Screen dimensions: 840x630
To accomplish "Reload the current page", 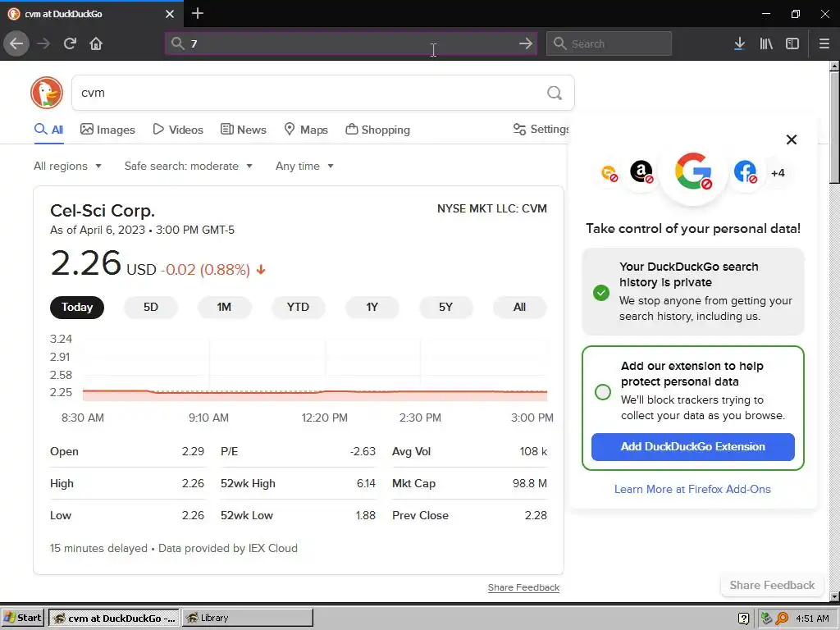I will tap(70, 43).
